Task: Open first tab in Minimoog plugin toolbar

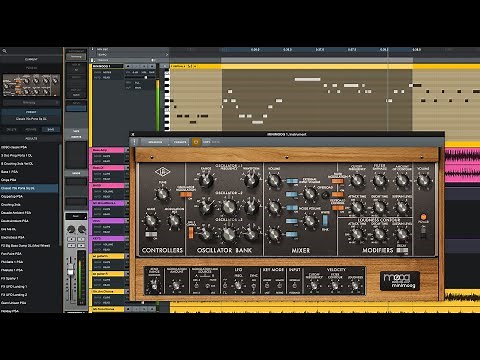Action: [155, 142]
